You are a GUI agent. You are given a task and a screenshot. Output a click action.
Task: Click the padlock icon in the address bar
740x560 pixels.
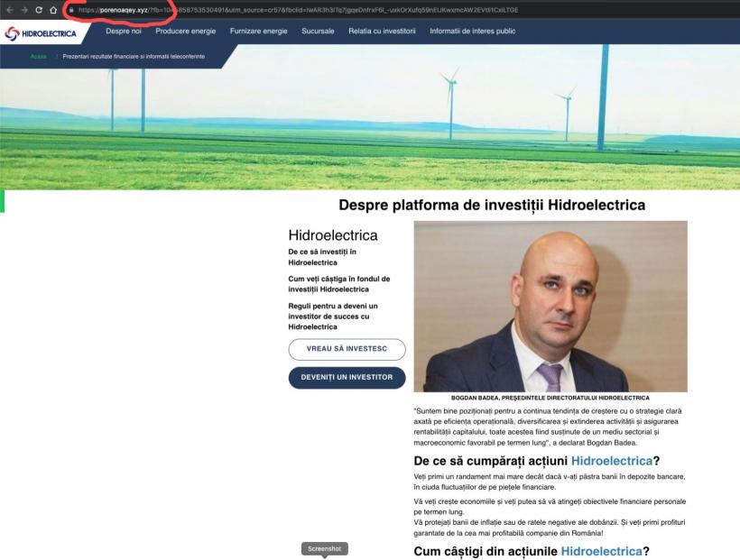click(x=73, y=11)
